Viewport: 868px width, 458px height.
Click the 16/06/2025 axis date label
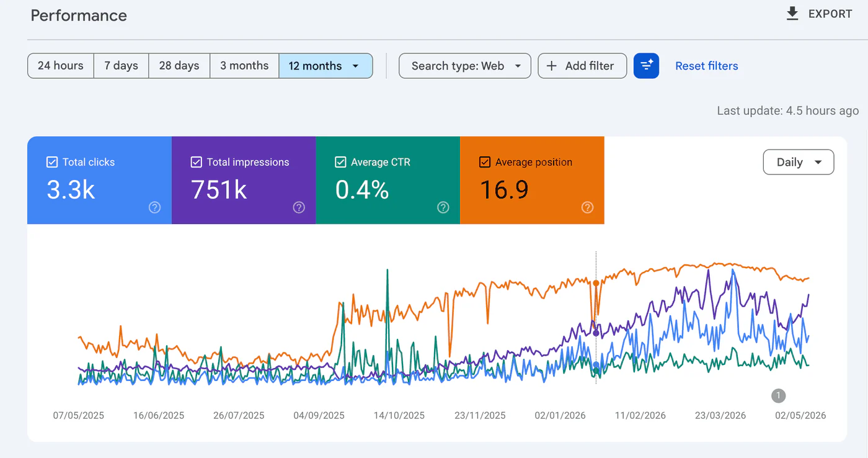tap(159, 415)
